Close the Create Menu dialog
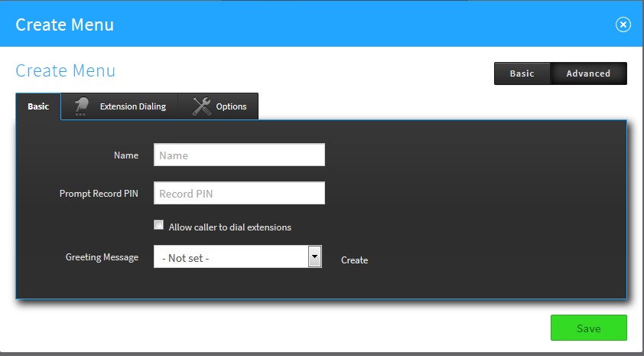This screenshot has width=644, height=356. point(623,24)
